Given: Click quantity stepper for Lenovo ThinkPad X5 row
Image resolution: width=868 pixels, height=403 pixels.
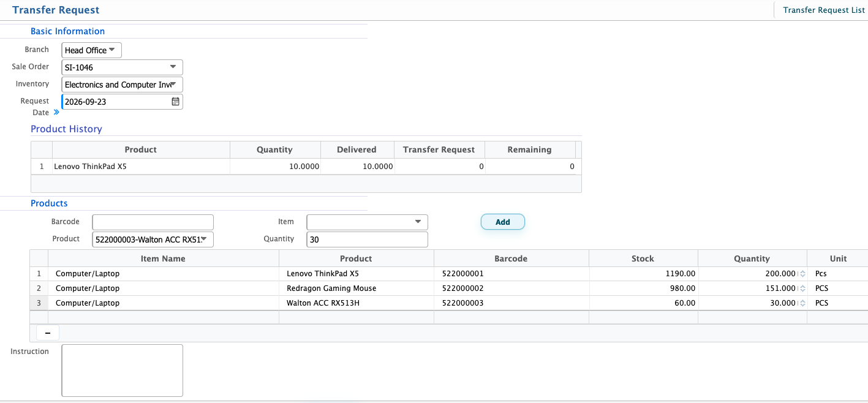Looking at the screenshot, I should click(802, 274).
